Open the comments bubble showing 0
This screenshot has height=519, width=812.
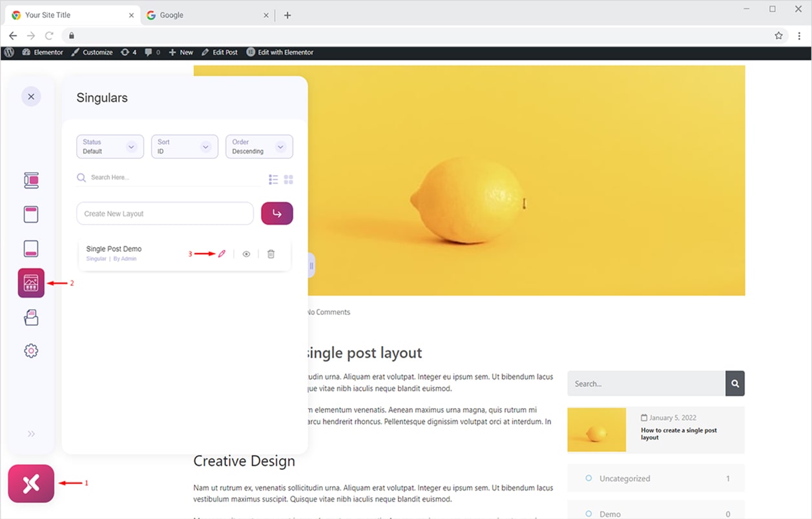pos(152,52)
